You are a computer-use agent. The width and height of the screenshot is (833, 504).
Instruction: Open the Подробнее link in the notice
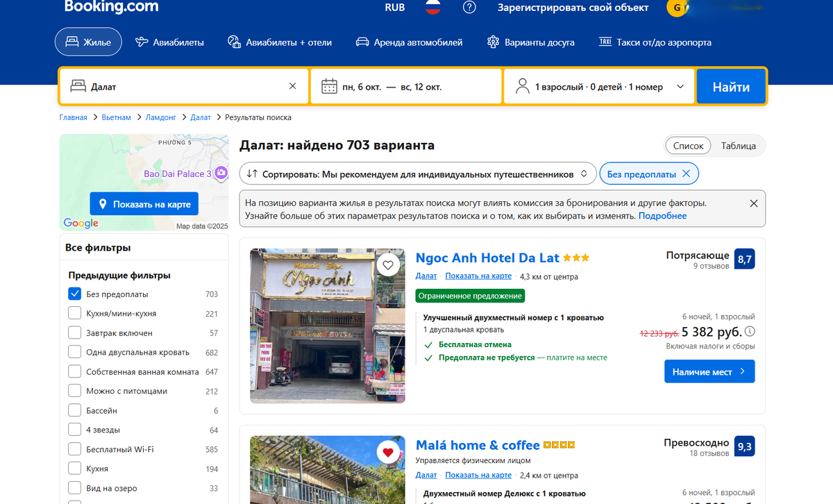point(662,216)
